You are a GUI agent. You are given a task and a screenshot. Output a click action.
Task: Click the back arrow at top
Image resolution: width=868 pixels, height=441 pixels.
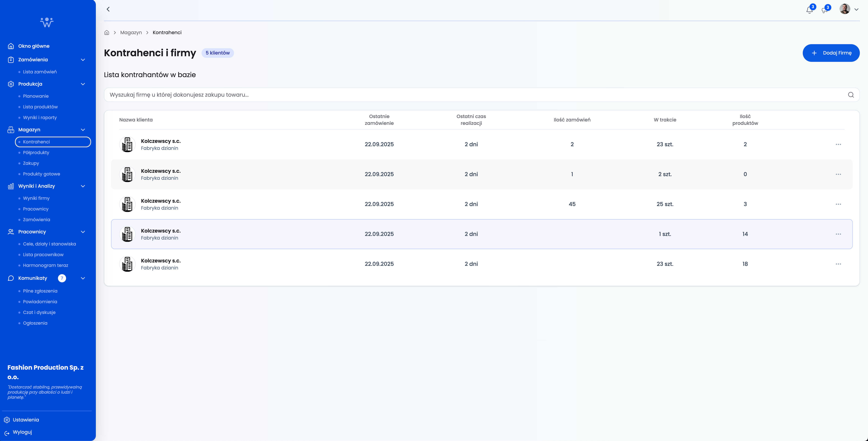(x=108, y=9)
